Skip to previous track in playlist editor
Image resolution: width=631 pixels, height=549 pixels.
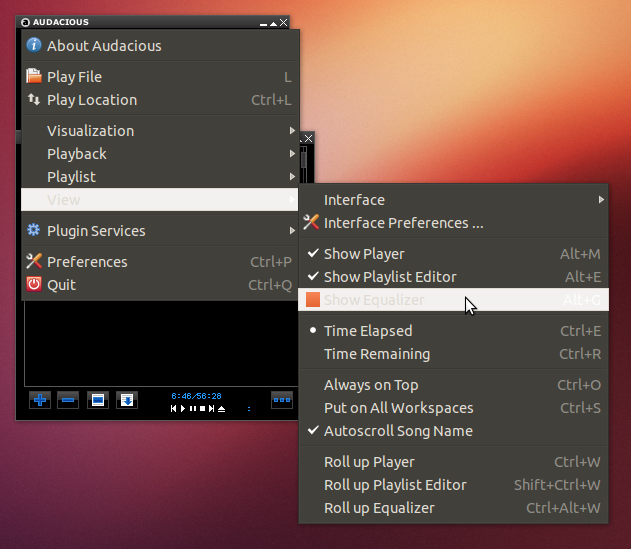pos(173,409)
